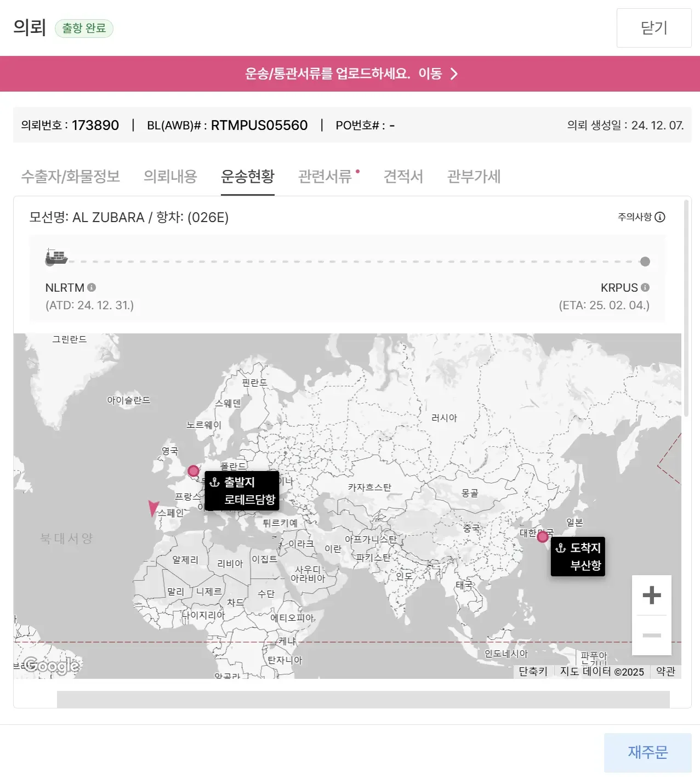The image size is (700, 777).
Task: Click 지도 데이터 ©2025 text
Action: click(602, 672)
